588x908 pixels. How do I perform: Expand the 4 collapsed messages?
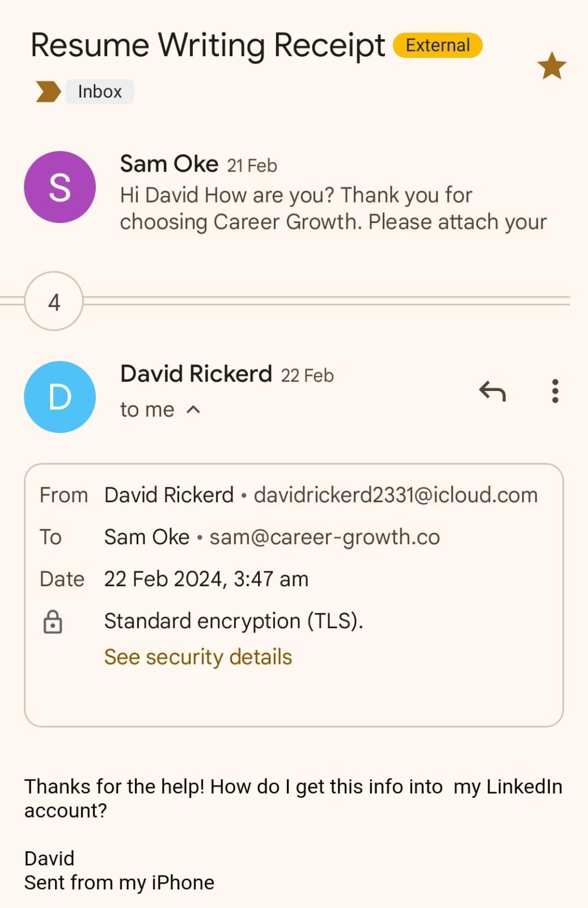pos(54,301)
